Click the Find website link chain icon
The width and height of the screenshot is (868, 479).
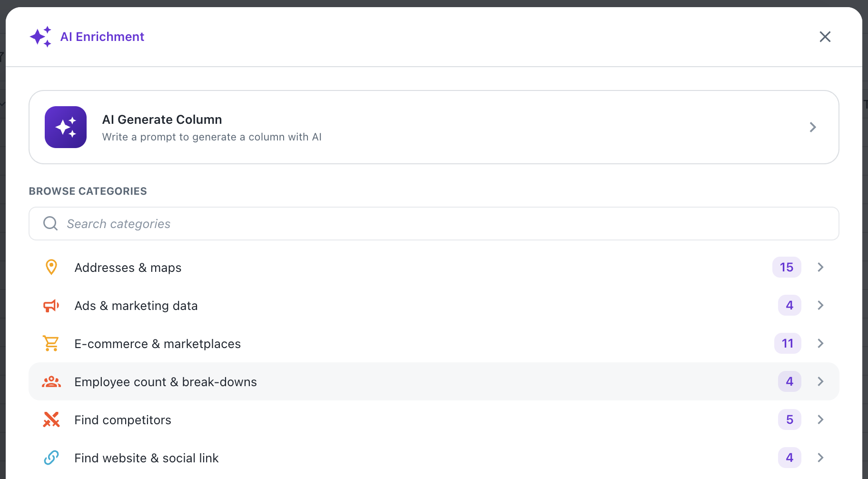click(x=51, y=458)
